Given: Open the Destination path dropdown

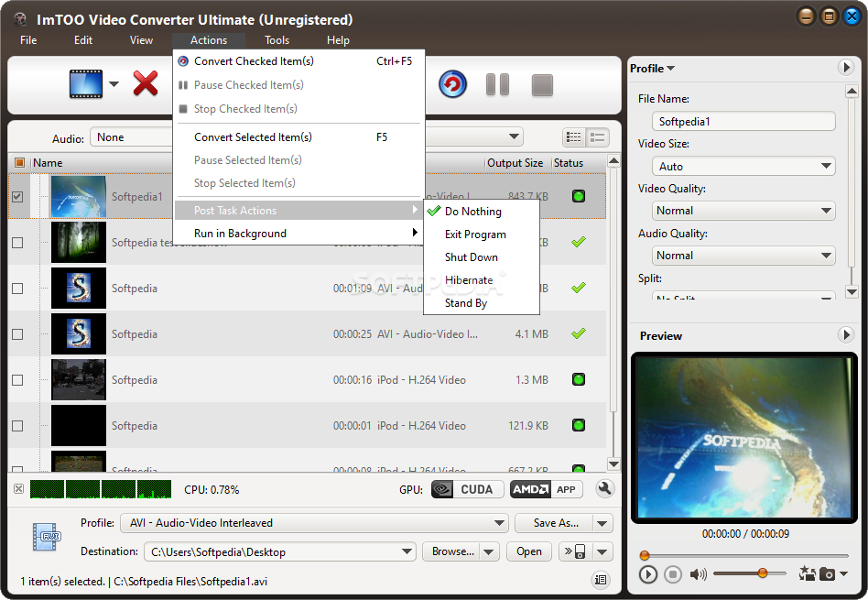Looking at the screenshot, I should (280, 551).
